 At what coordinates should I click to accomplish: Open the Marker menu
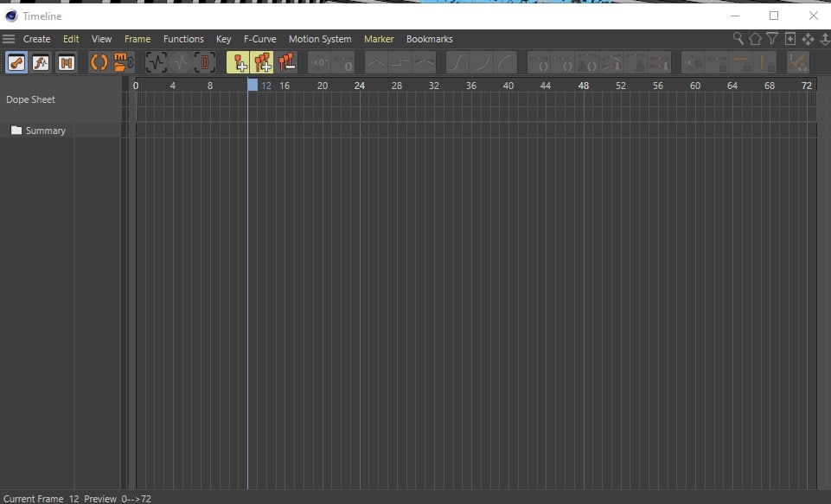coord(379,39)
